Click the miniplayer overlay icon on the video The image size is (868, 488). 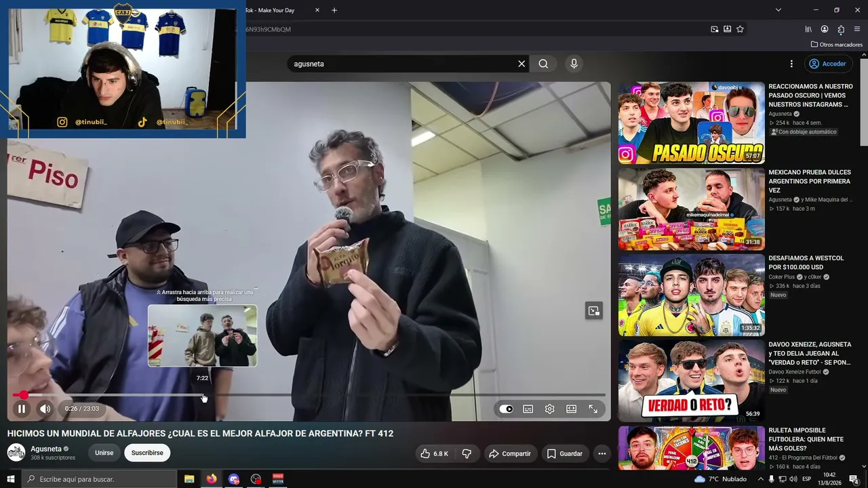pos(594,311)
